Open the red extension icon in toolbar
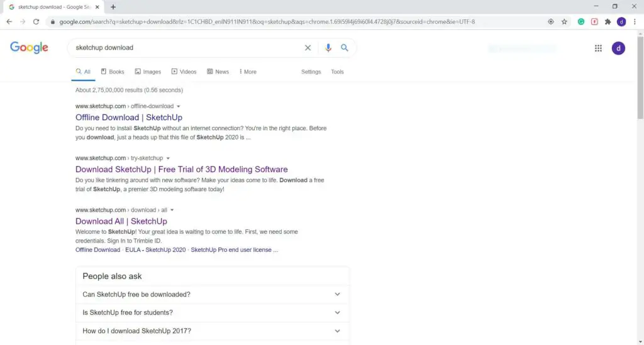Screen dimensions: 644x345 pyautogui.click(x=594, y=22)
